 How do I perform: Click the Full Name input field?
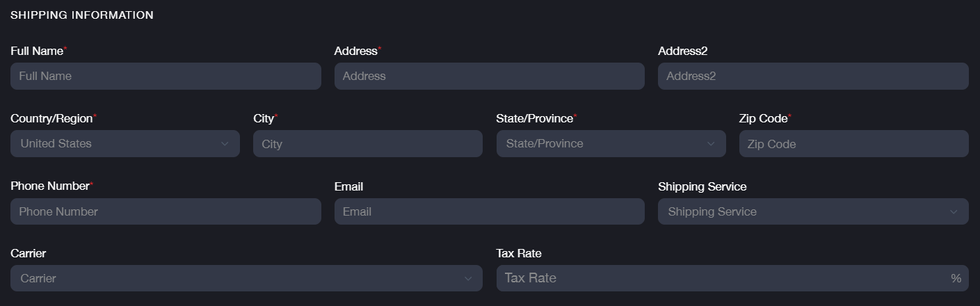[166, 76]
